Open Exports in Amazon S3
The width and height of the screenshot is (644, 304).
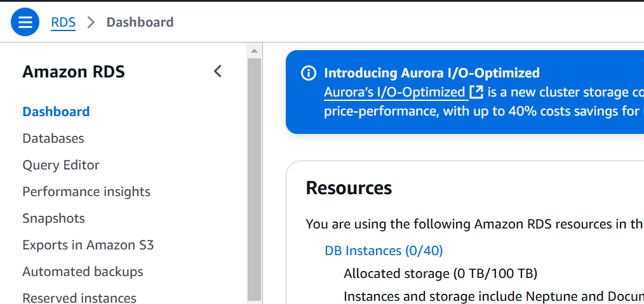click(x=88, y=245)
